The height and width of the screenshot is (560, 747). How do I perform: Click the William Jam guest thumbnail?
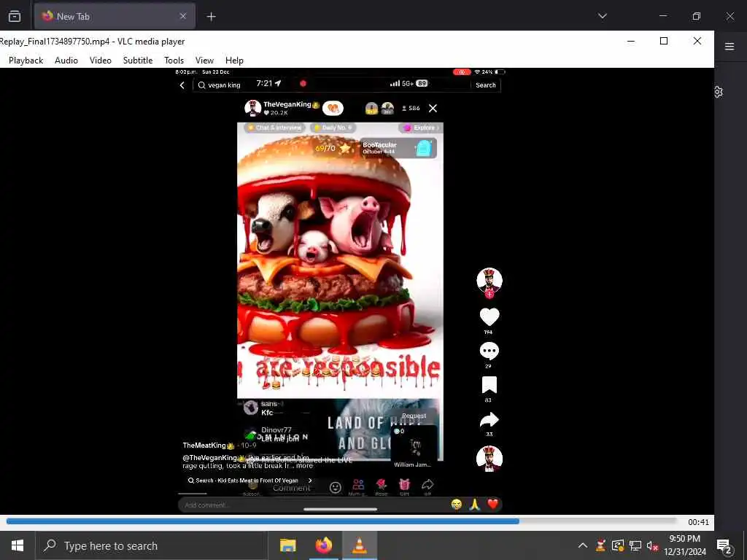click(x=413, y=446)
